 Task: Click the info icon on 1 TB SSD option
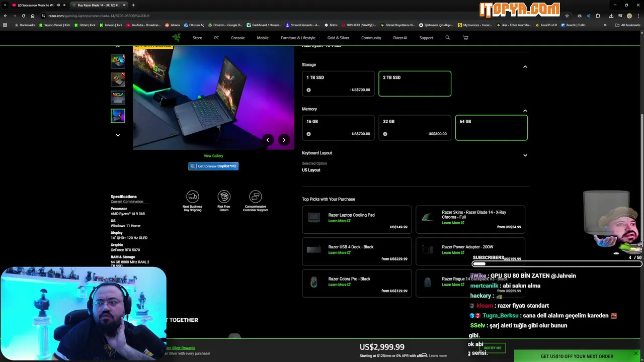click(308, 90)
